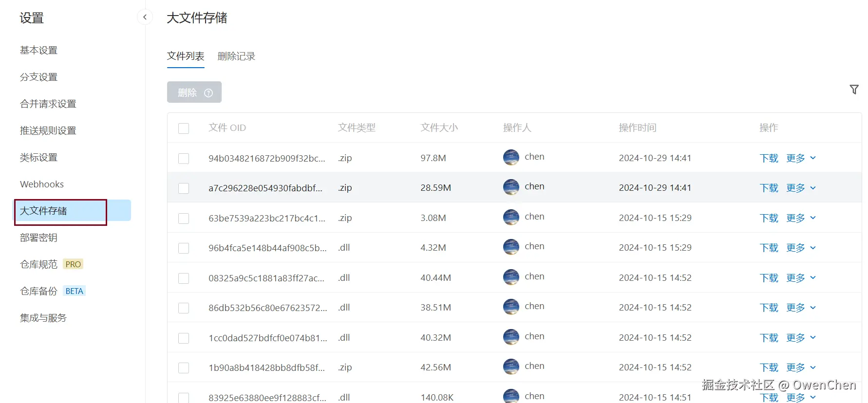This screenshot has width=868, height=403.
Task: Click chen's avatar in the 42.56M row
Action: point(511,366)
